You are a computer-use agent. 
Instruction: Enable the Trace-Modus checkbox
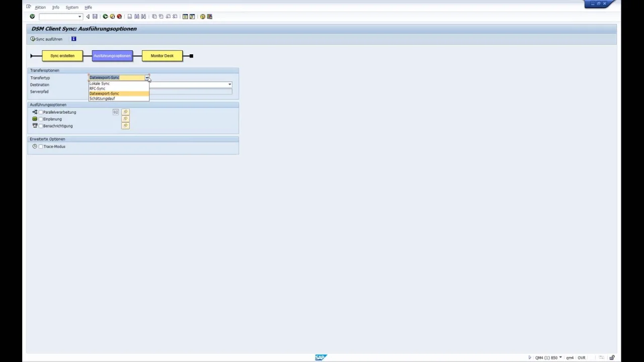click(41, 146)
